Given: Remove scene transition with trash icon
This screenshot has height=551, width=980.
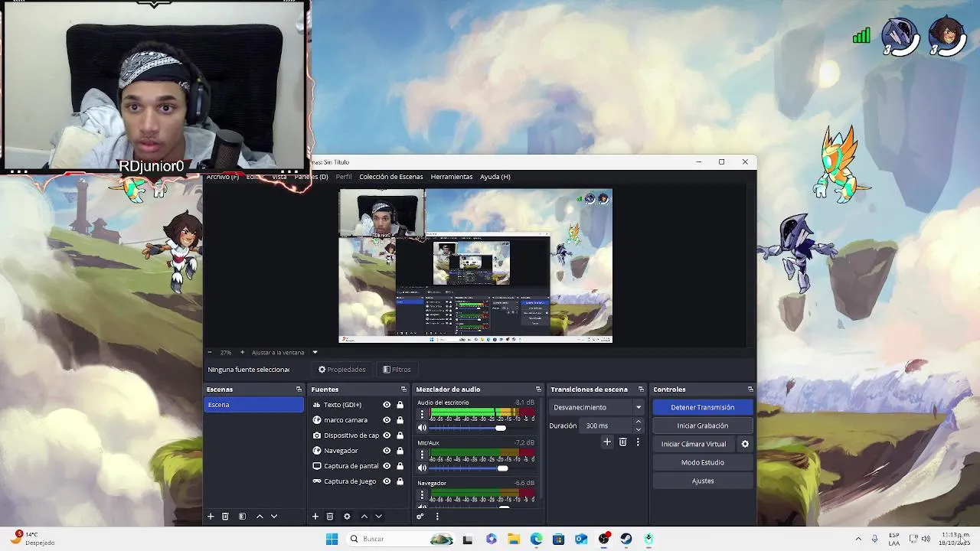Looking at the screenshot, I should coord(622,442).
